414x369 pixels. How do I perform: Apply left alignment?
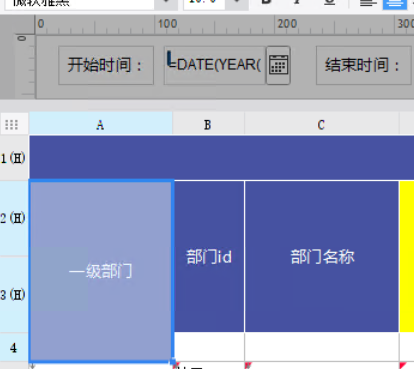point(368,3)
